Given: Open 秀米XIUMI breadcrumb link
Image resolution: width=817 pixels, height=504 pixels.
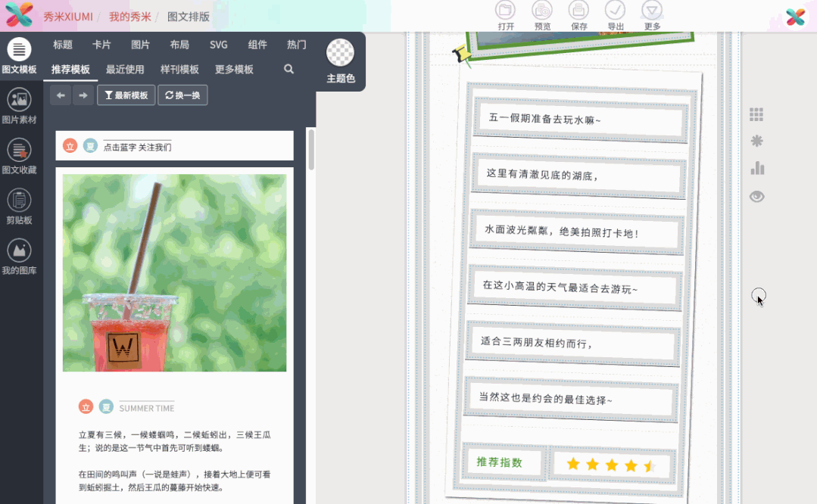Looking at the screenshot, I should tap(67, 17).
